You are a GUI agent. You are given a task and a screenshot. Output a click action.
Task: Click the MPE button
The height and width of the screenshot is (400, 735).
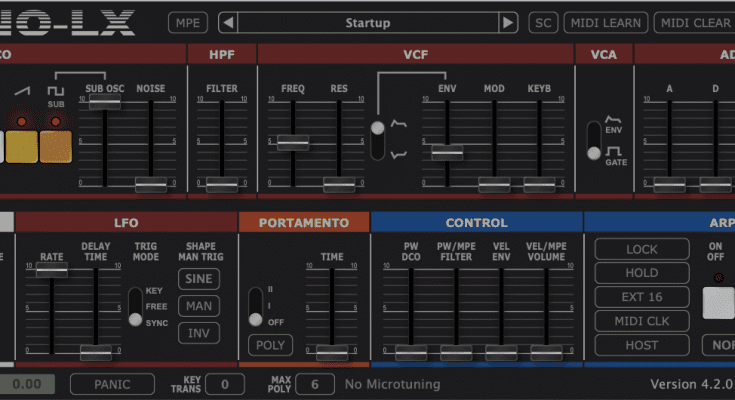point(186,23)
